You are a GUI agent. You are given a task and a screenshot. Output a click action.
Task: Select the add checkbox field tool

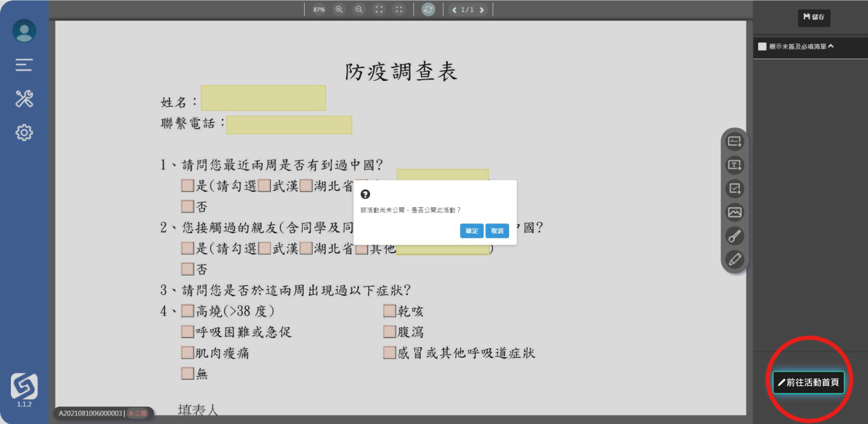734,189
